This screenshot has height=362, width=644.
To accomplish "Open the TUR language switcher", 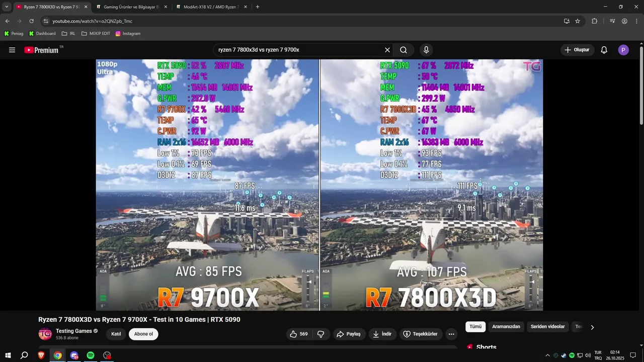I will click(x=598, y=355).
